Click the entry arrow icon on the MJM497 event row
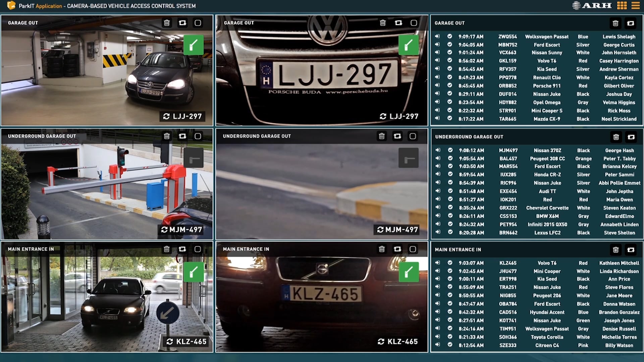 [438, 150]
